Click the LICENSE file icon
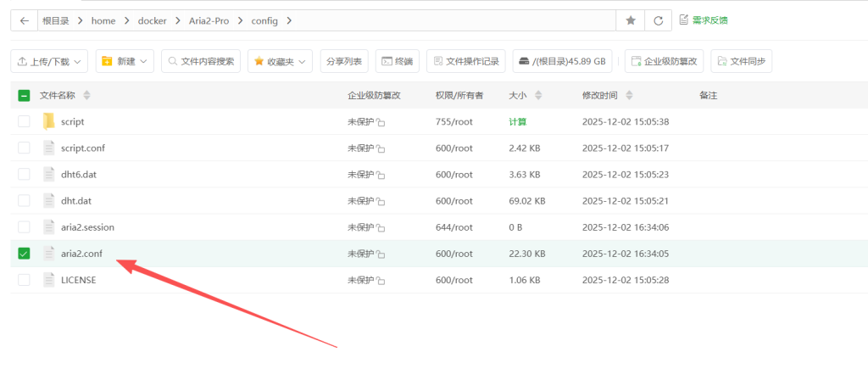 tap(48, 280)
